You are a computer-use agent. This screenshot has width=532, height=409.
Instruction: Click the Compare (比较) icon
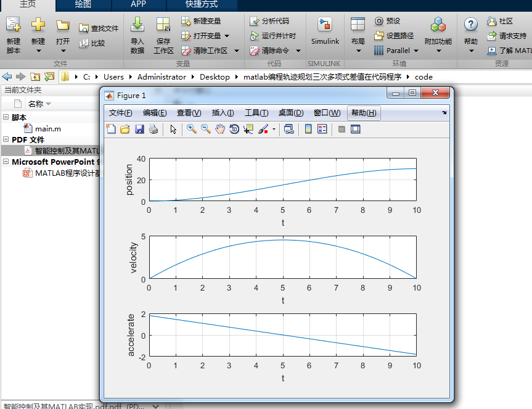tap(83, 43)
